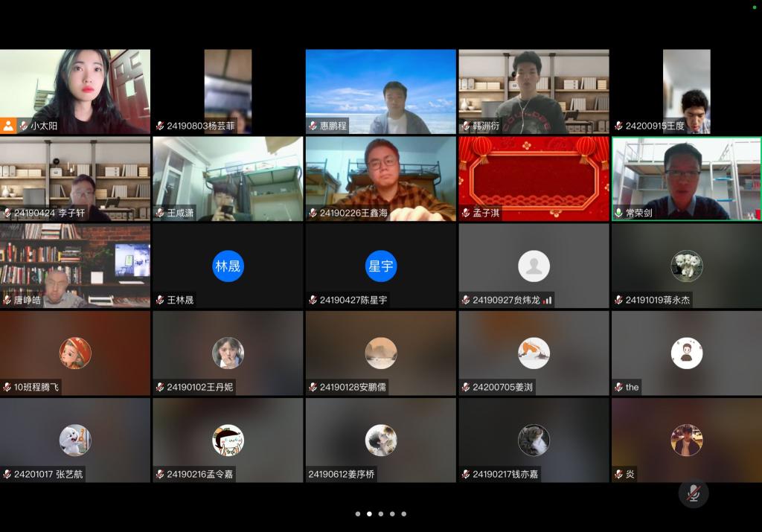Go to the first page indicator dot
The image size is (762, 532).
tap(358, 513)
